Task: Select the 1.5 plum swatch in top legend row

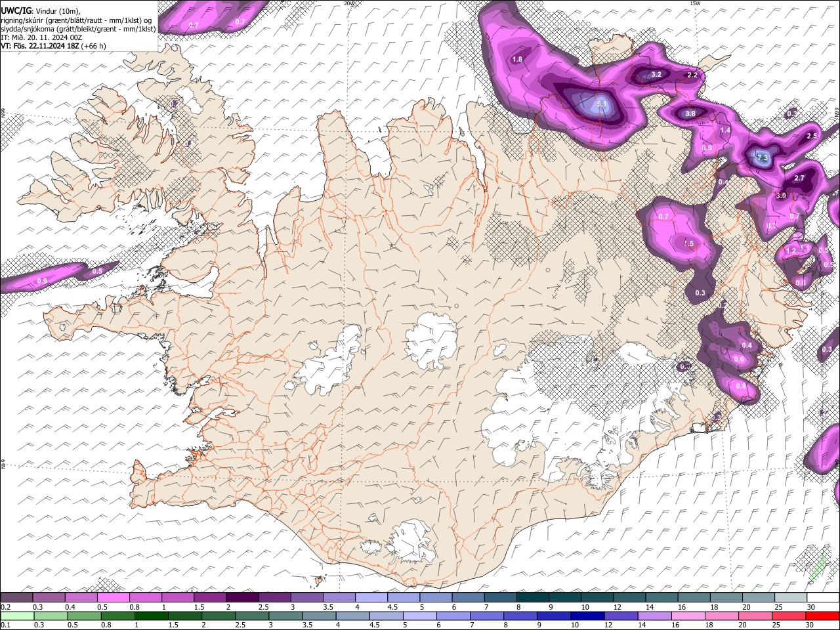Action: (210, 598)
